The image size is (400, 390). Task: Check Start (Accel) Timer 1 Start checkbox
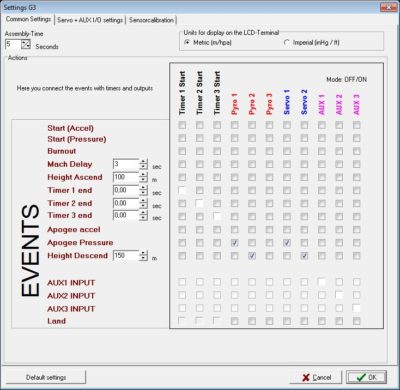coord(182,125)
